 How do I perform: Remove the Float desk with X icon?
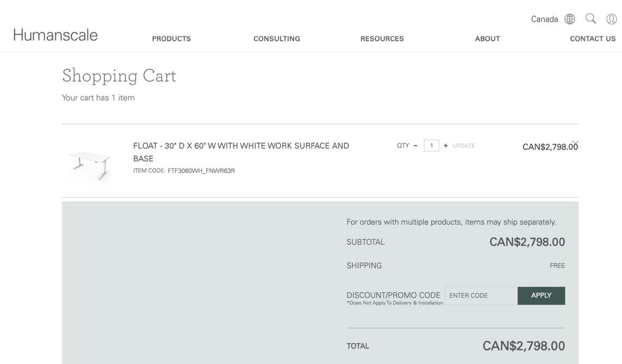(575, 143)
